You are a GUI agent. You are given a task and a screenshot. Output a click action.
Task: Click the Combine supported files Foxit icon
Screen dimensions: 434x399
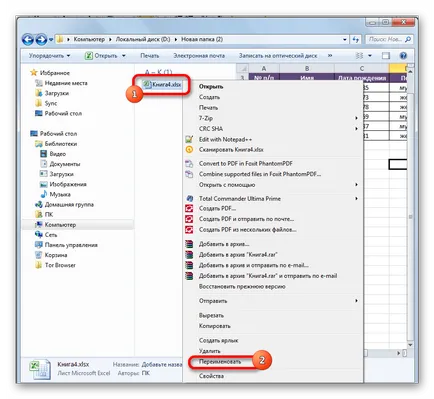[x=189, y=174]
